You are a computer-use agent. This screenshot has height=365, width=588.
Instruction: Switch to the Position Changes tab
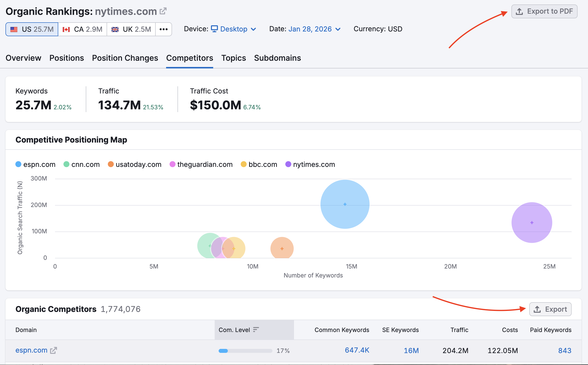pos(125,58)
